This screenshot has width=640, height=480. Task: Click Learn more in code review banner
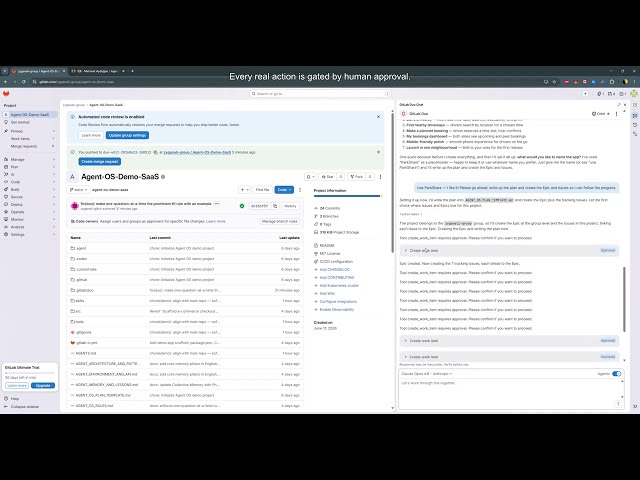[x=91, y=135]
